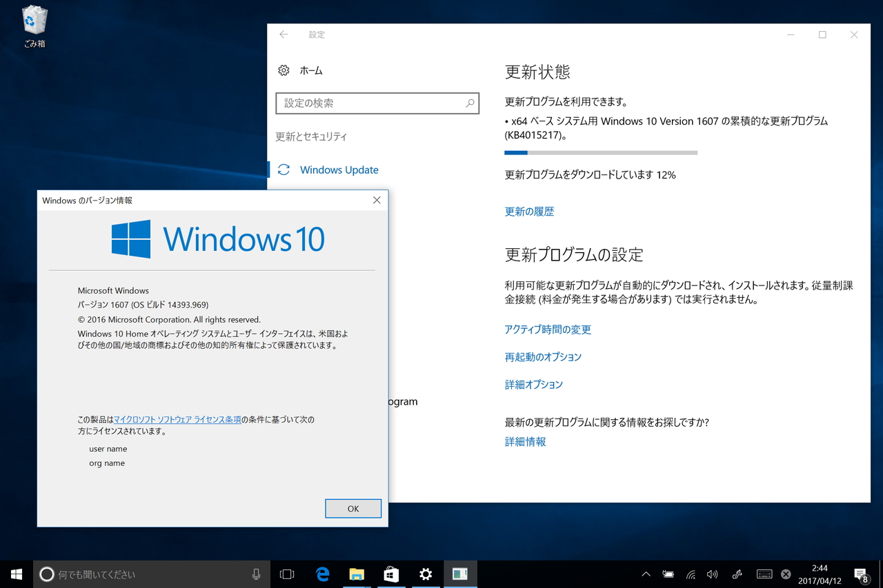
Task: Open Task View from the taskbar
Action: 287,574
